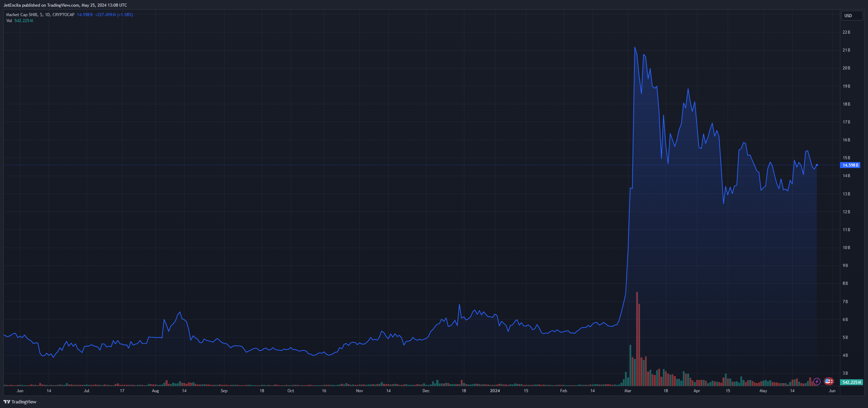Click the 17 B price axis label
This screenshot has height=408, width=868.
pyautogui.click(x=846, y=122)
